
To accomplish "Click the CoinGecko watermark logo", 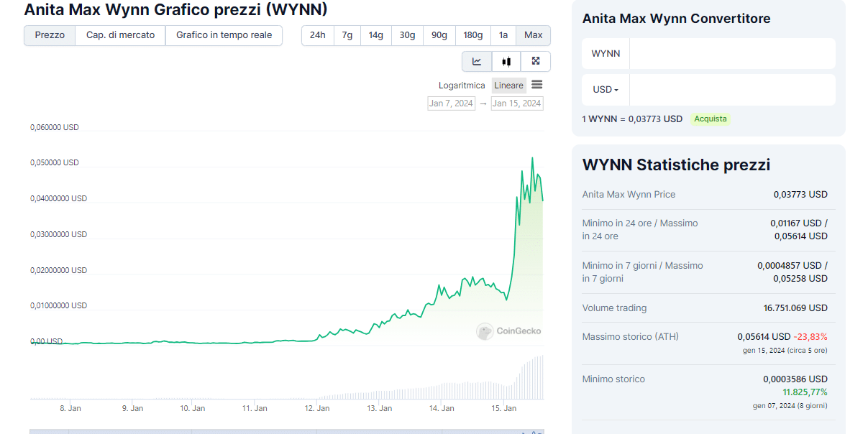I will [508, 331].
